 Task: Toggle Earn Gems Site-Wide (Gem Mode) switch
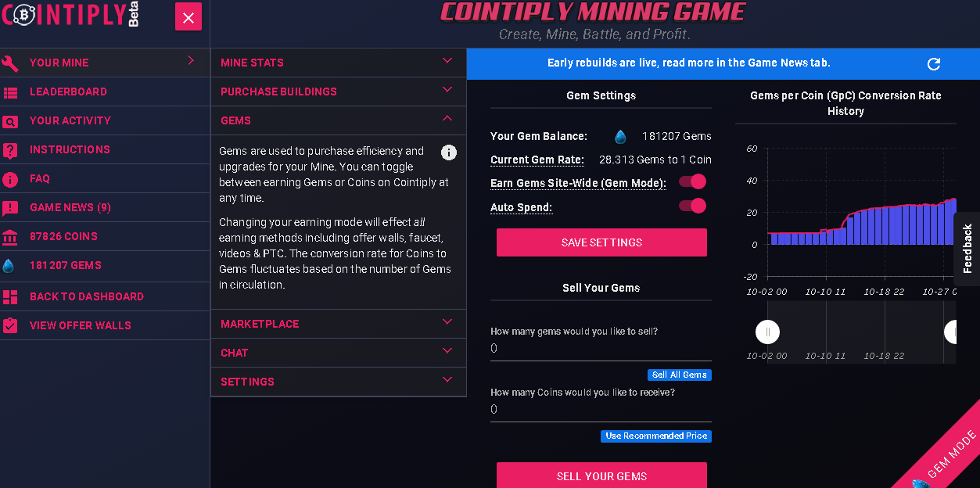coord(692,182)
